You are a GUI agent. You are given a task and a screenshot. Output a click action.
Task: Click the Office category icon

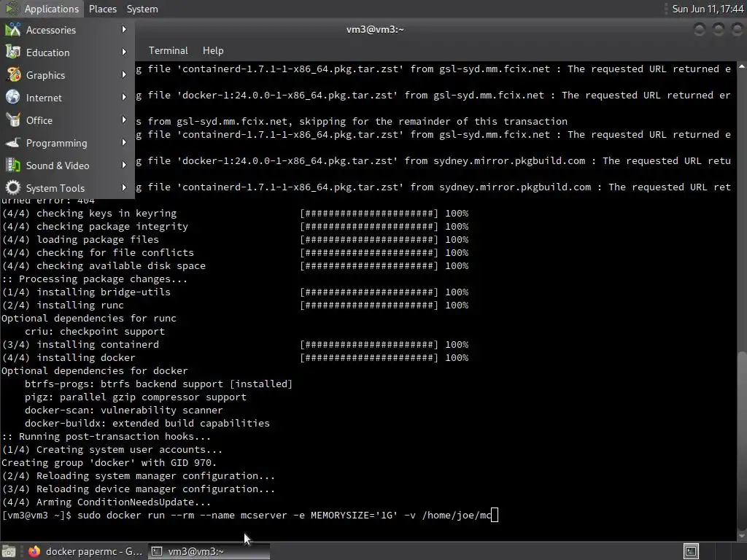coord(13,120)
